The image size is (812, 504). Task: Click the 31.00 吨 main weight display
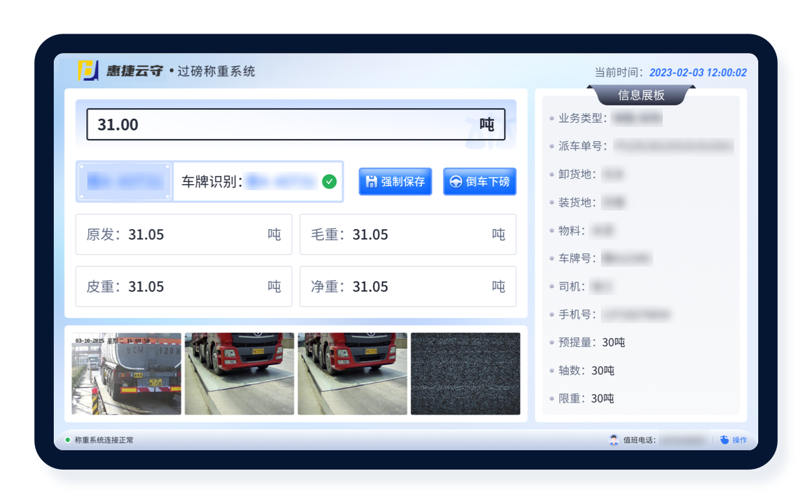pyautogui.click(x=295, y=124)
